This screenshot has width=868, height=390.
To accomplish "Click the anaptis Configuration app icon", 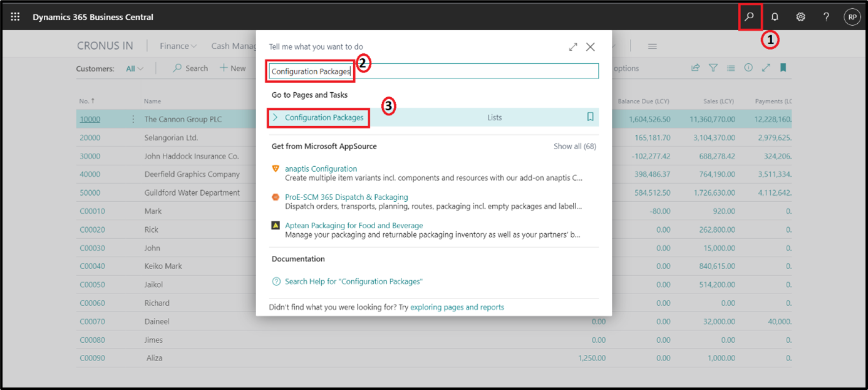I will [276, 169].
